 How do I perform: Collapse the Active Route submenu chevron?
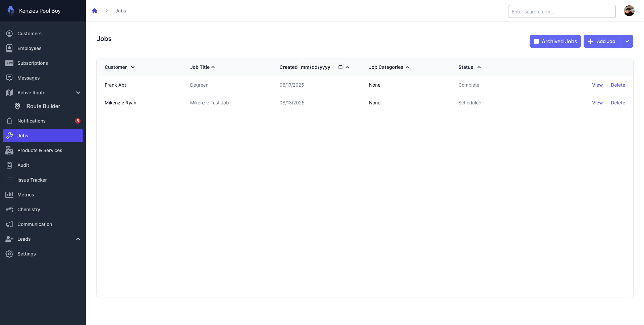[x=78, y=93]
